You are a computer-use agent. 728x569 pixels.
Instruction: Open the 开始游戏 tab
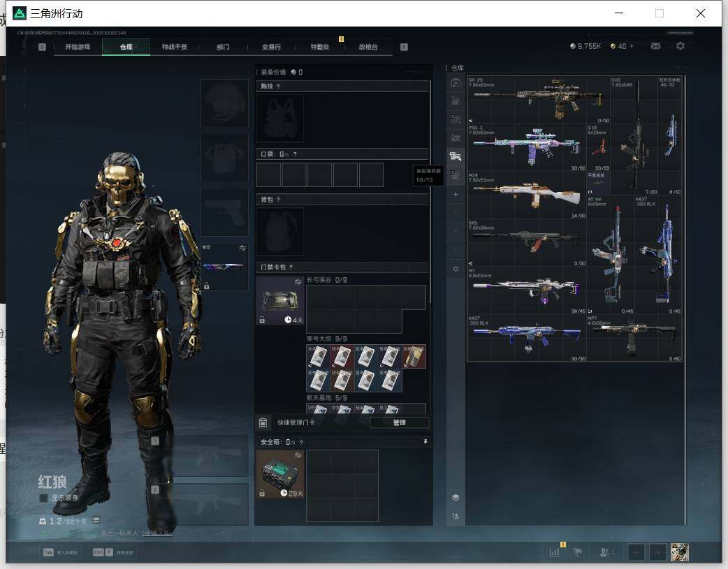pos(78,47)
